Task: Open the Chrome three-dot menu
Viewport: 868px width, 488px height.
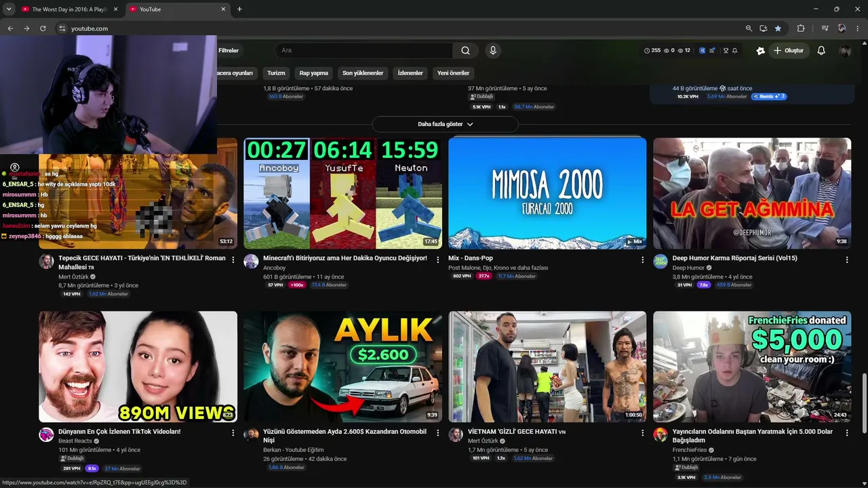Action: [x=858, y=28]
